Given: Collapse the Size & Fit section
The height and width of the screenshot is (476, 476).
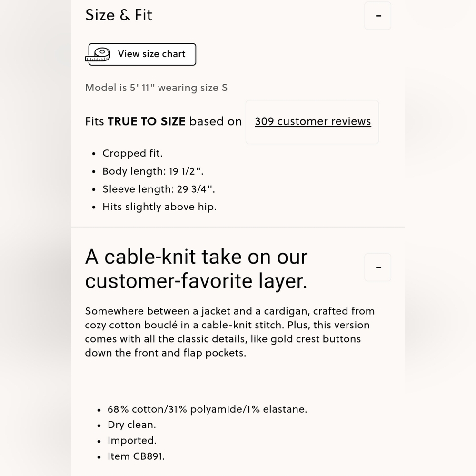Looking at the screenshot, I should [x=378, y=16].
